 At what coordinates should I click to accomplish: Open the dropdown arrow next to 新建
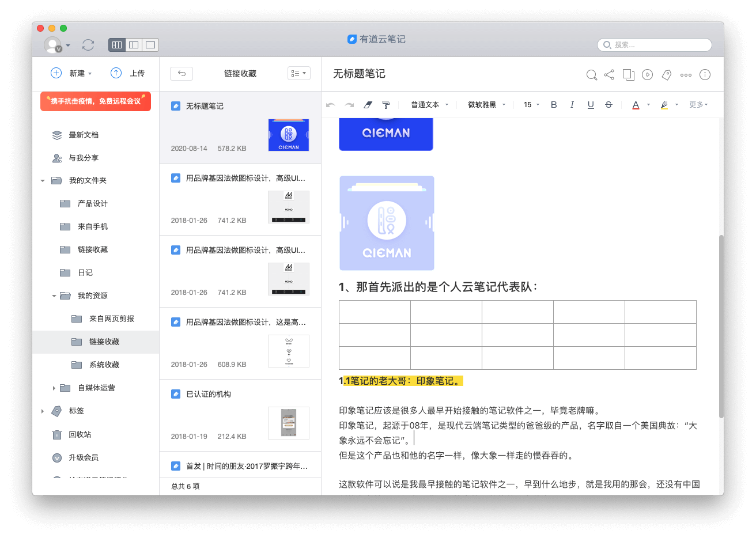pos(90,74)
